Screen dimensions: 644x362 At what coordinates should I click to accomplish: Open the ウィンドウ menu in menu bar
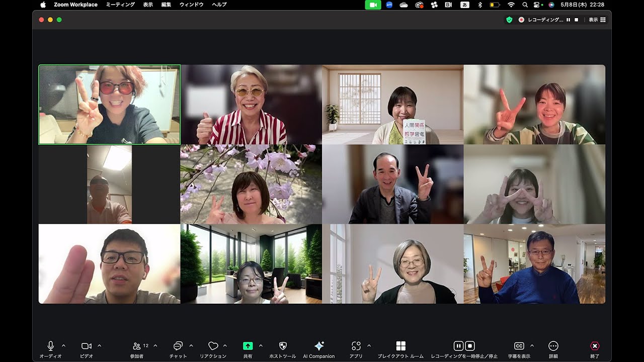click(191, 5)
